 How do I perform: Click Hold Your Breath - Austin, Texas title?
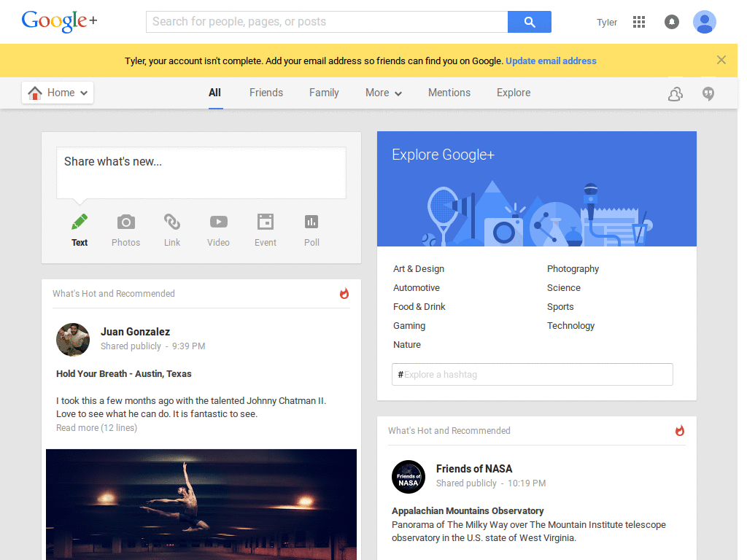tap(124, 374)
